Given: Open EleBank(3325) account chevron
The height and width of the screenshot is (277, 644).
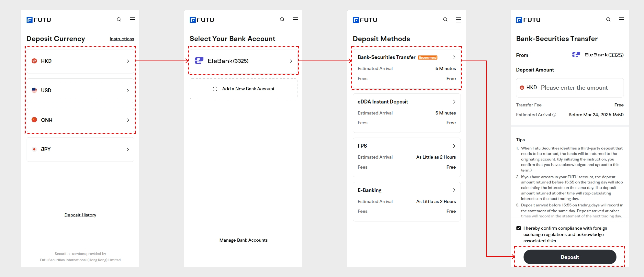Looking at the screenshot, I should click(x=291, y=61).
